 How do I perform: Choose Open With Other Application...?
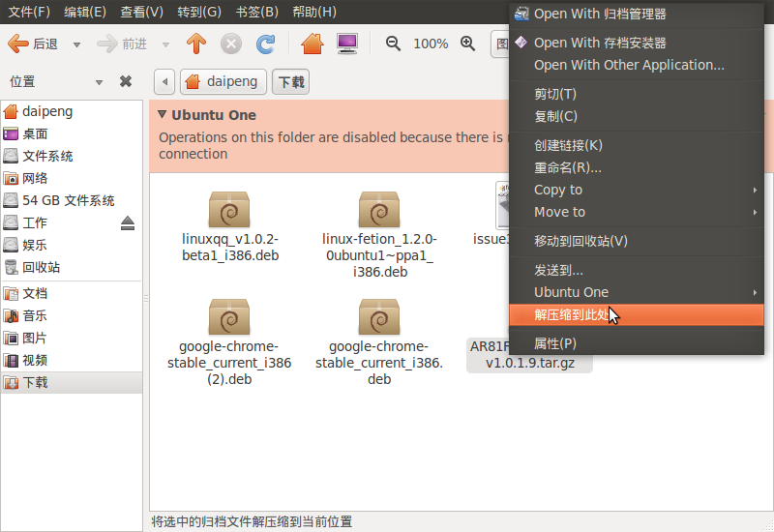pos(637,65)
